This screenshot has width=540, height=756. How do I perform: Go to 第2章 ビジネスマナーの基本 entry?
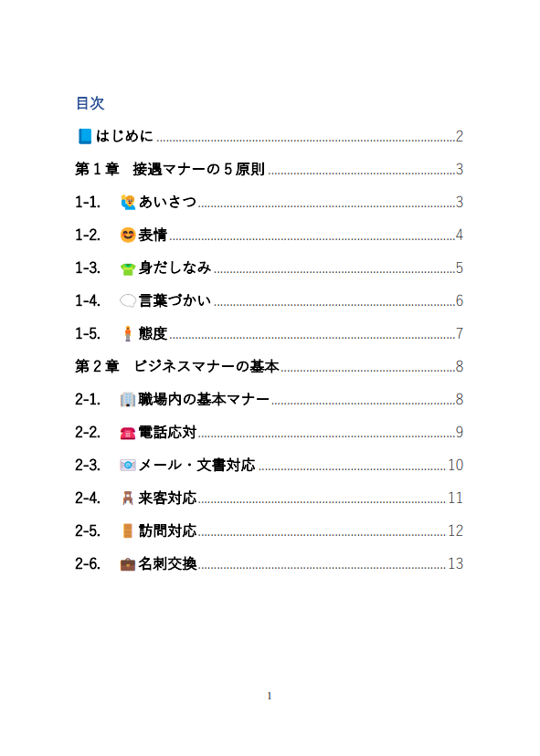pos(270,366)
